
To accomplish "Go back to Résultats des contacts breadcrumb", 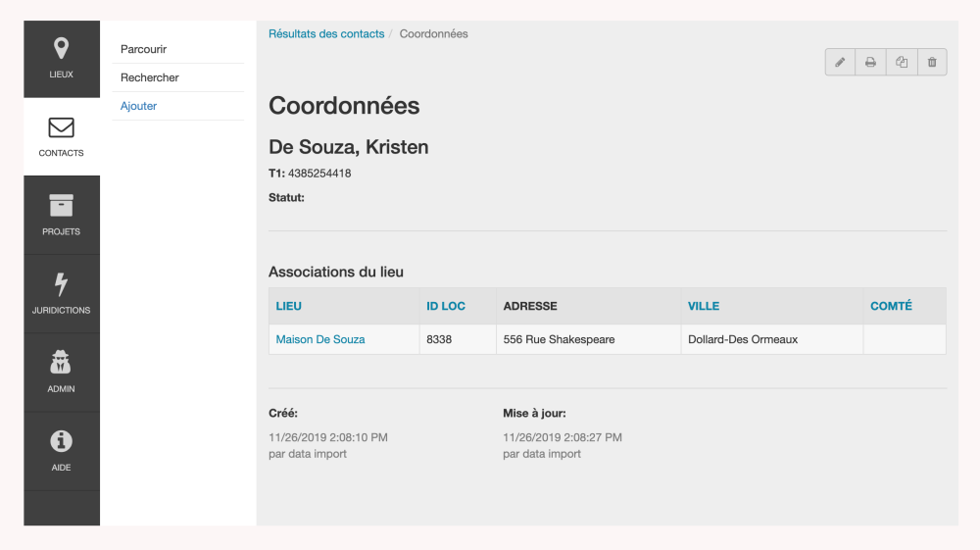I will click(x=326, y=34).
